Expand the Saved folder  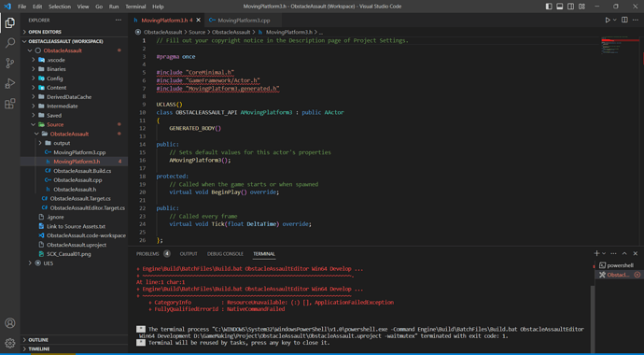point(74,116)
